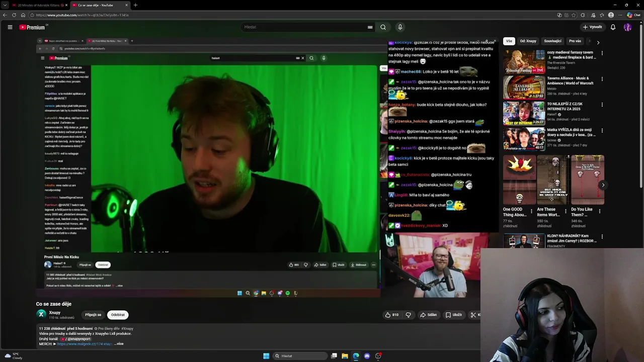
Task: Open the browser tab list dropdown arrow
Action: (5, 5)
